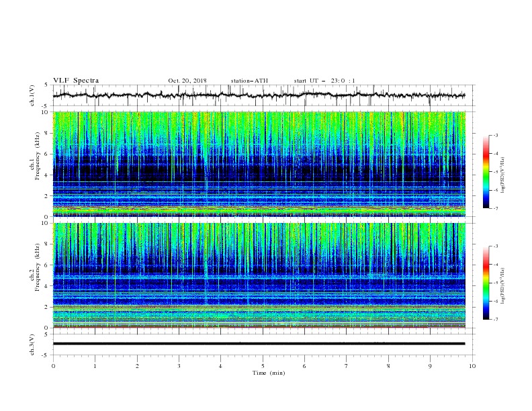Click the 'Time (min)' axis label
The image size is (532, 411).
[269, 373]
